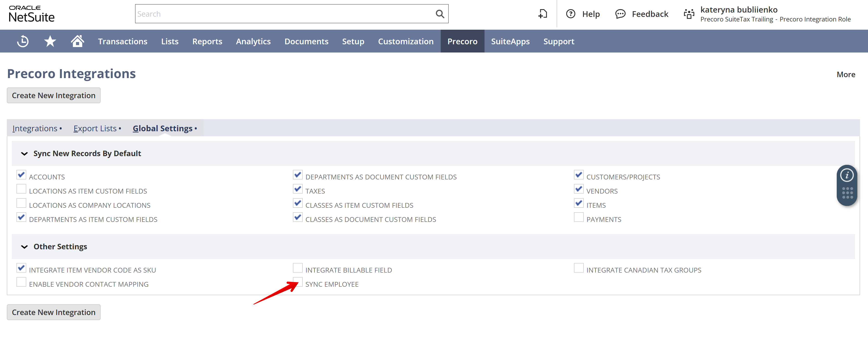Enable the Sync Employee checkbox

297,282
